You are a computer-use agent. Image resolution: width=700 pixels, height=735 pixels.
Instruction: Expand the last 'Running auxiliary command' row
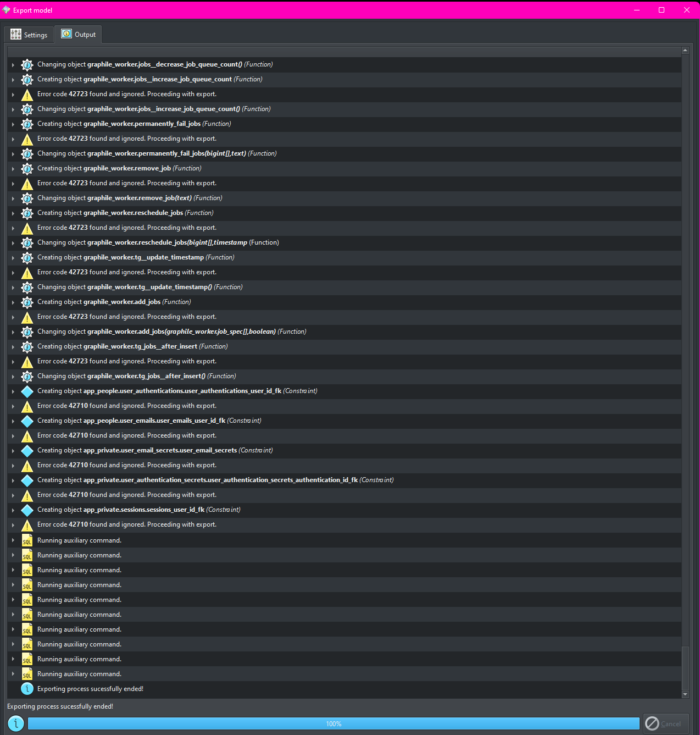click(13, 674)
